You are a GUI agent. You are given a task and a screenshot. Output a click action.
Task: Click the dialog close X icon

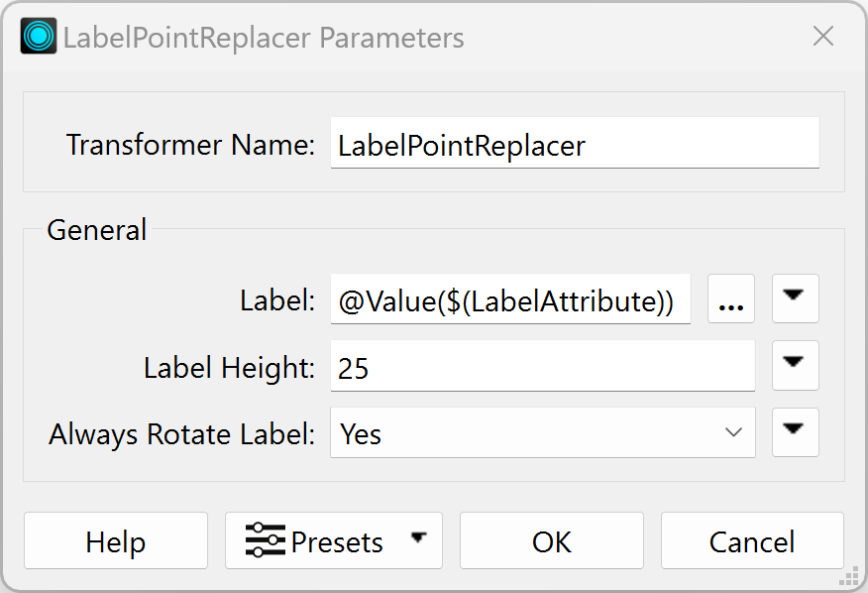pyautogui.click(x=823, y=37)
